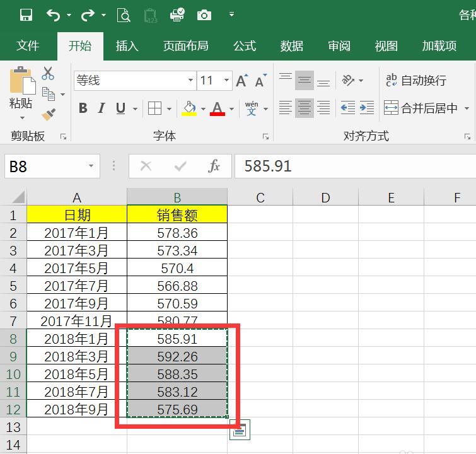Image resolution: width=476 pixels, height=454 pixels.
Task: Select cell B5 containing 566.88
Action: (x=177, y=286)
